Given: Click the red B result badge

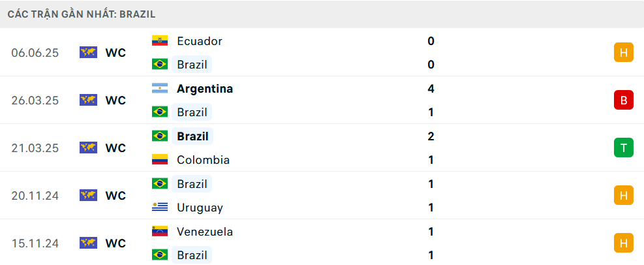Looking at the screenshot, I should (x=624, y=100).
